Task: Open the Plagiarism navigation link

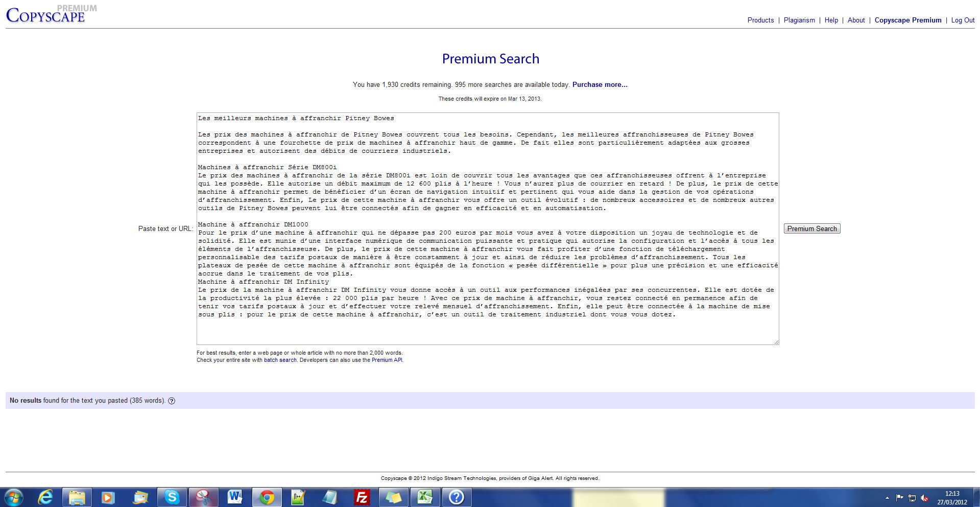Action: click(x=799, y=20)
